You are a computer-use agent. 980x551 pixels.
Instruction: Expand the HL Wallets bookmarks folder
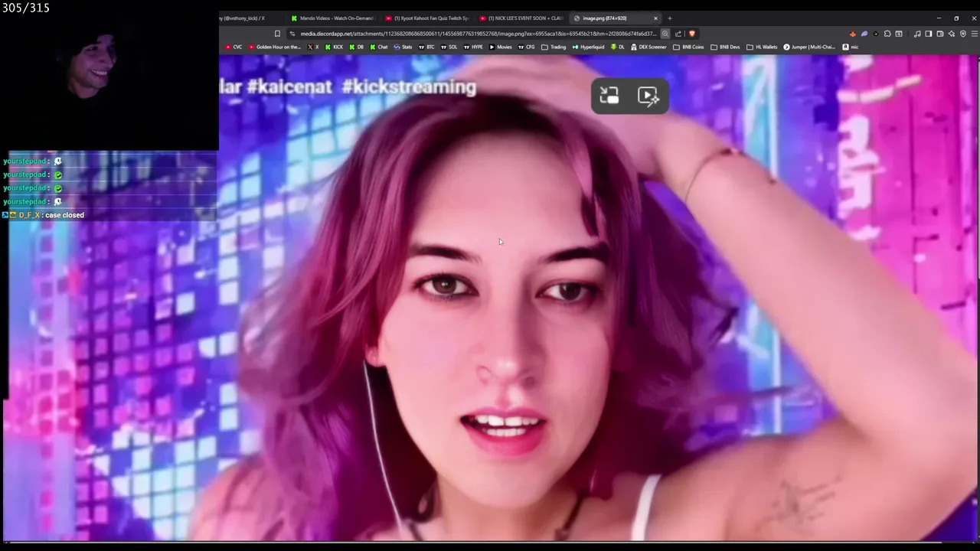(762, 47)
